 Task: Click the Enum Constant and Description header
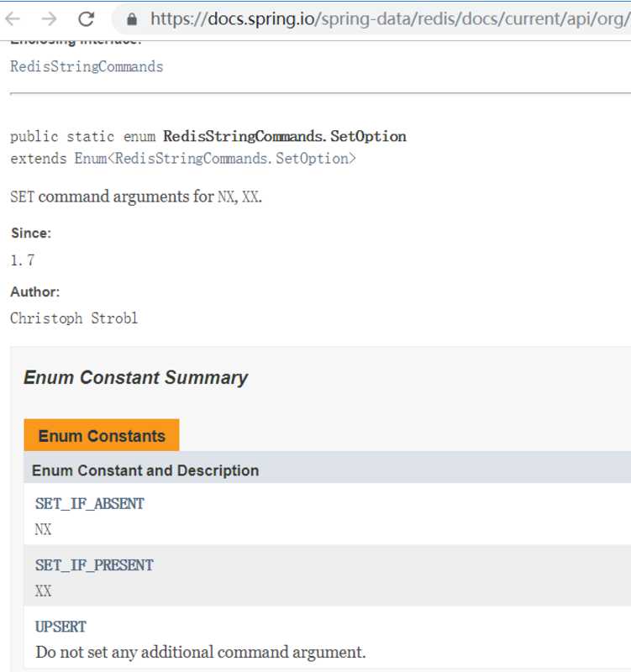click(x=145, y=470)
